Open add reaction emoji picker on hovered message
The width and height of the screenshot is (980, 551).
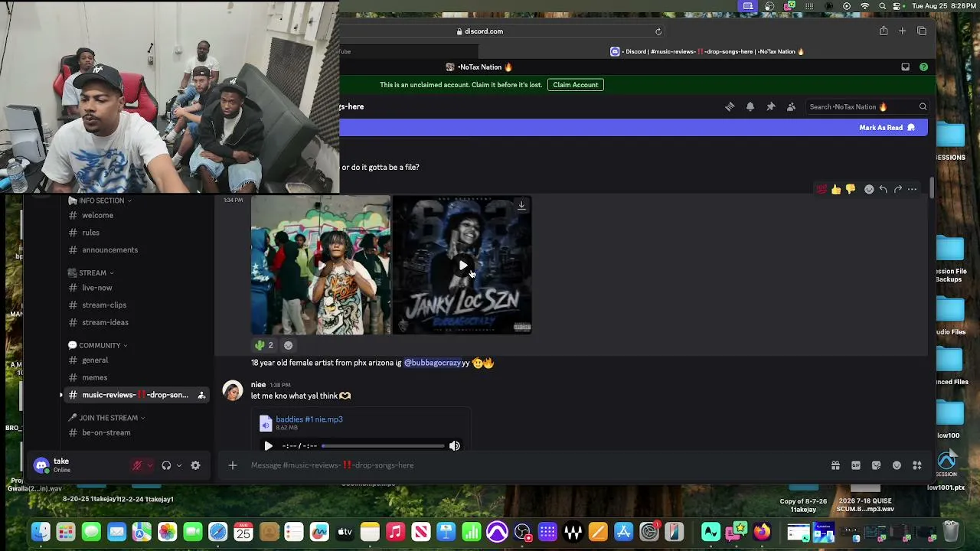869,189
